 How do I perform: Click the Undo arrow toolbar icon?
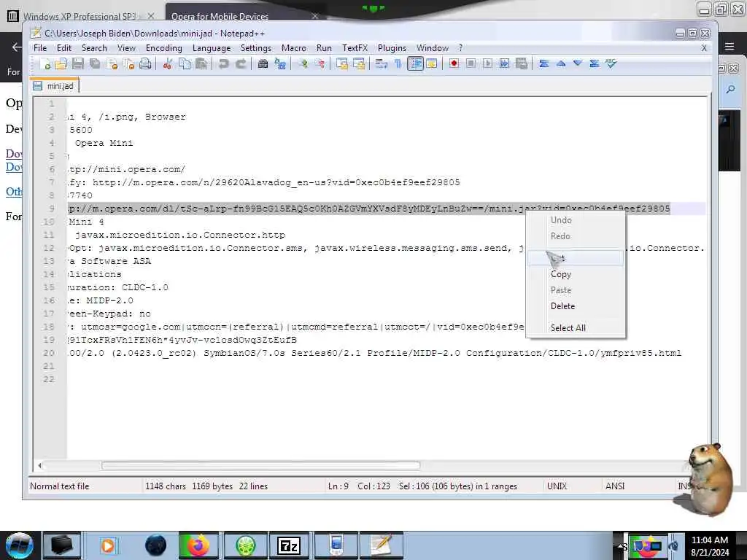click(x=223, y=64)
